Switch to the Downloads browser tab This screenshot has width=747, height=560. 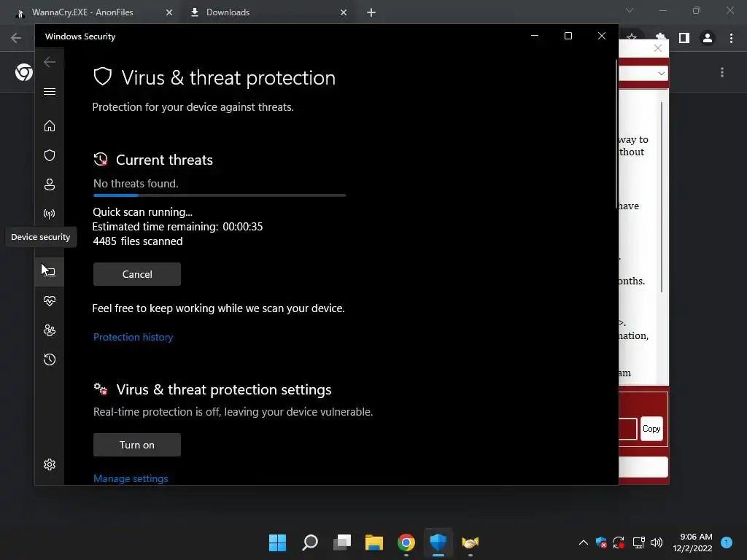(x=228, y=12)
